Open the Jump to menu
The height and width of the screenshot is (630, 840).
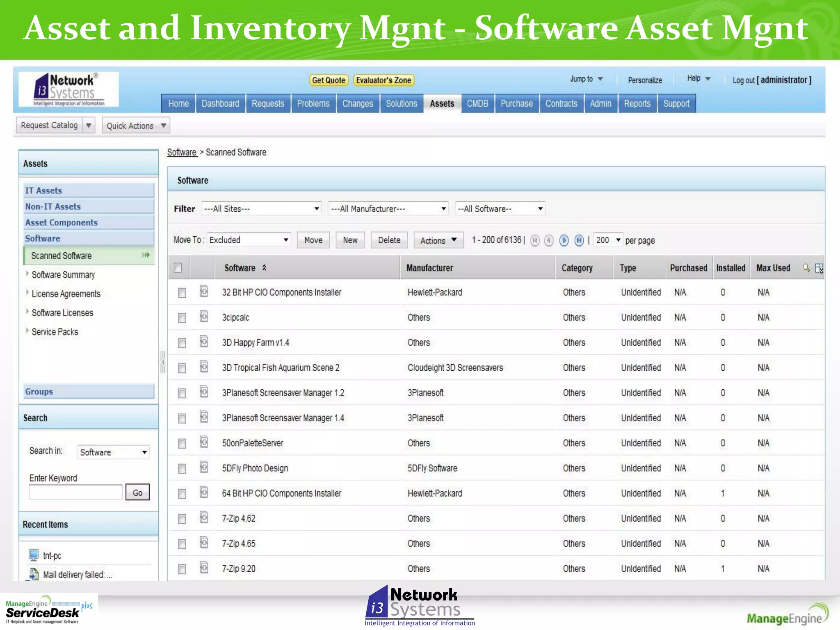[586, 79]
